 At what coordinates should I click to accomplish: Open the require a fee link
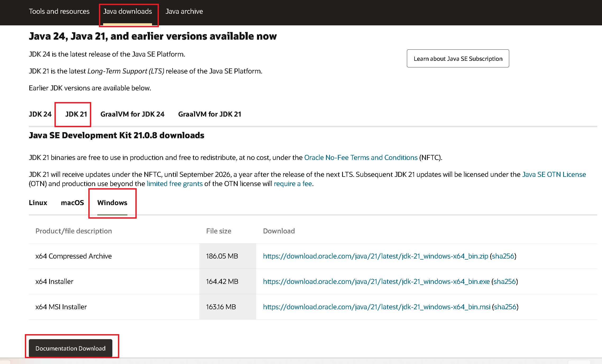[292, 183]
